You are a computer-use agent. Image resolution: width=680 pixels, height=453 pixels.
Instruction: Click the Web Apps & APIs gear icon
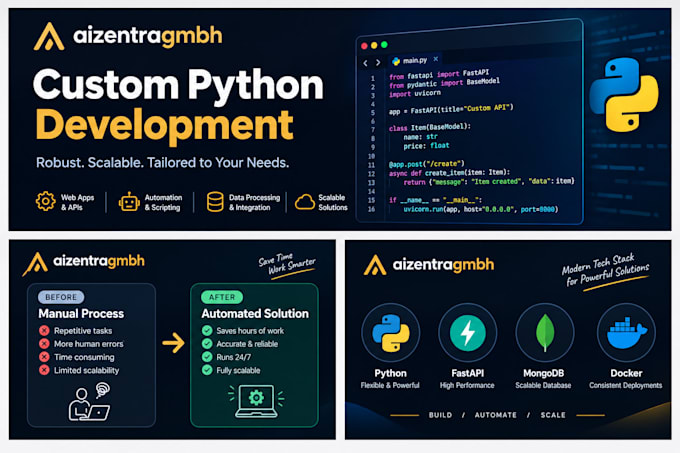(x=46, y=201)
